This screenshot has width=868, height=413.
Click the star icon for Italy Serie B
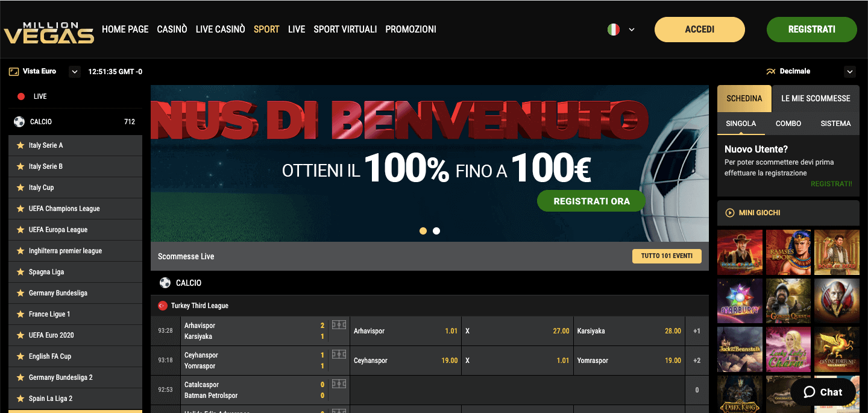coord(20,166)
